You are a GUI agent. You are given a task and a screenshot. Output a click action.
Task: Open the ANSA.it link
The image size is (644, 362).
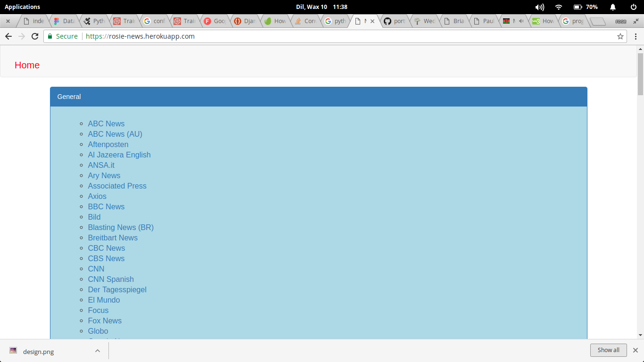coord(101,165)
